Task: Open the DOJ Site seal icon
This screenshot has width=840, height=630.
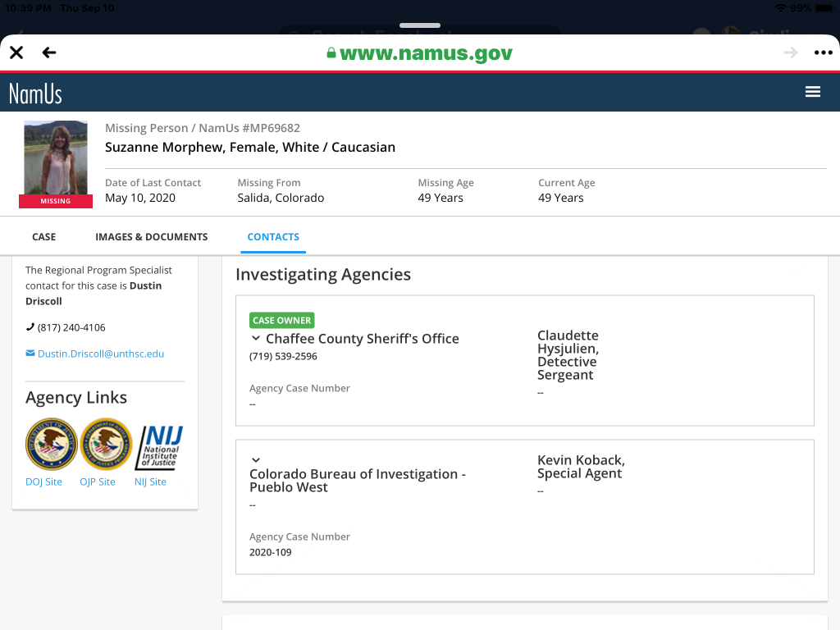Action: pyautogui.click(x=51, y=445)
